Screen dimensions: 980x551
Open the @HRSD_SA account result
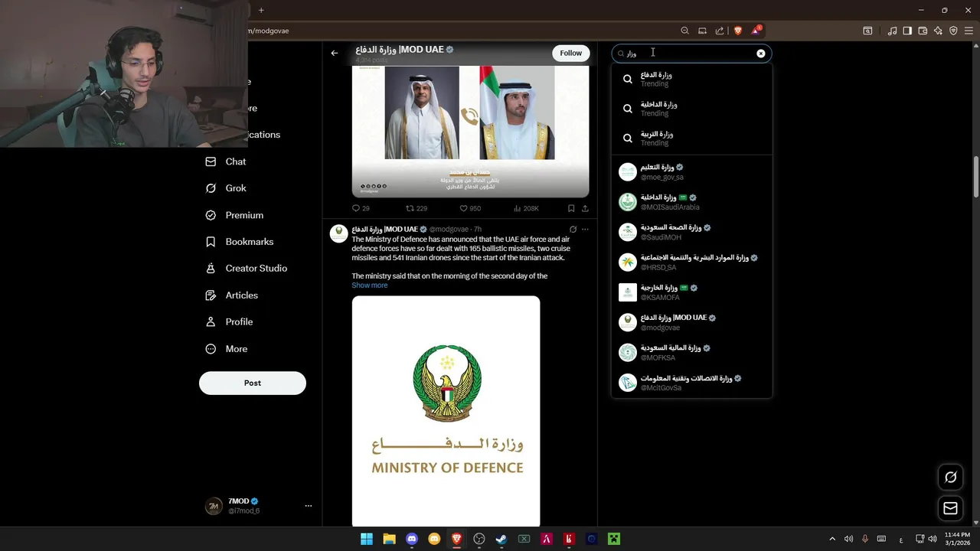[691, 262]
